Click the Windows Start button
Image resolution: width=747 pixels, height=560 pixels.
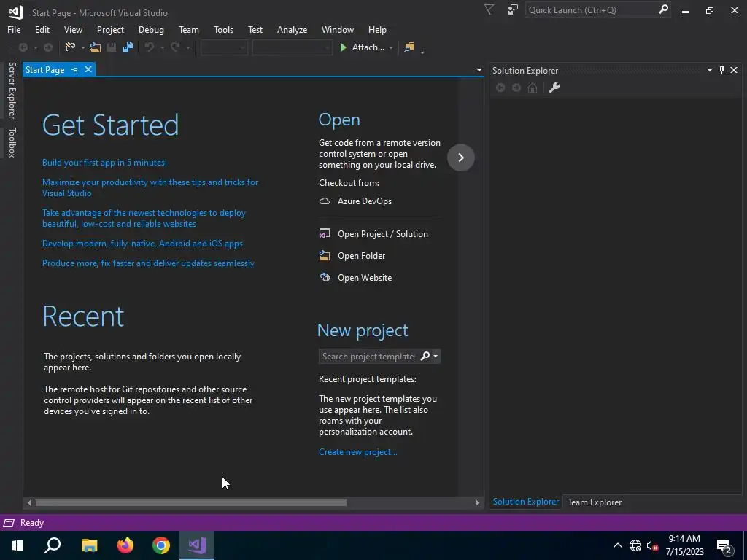tap(18, 545)
